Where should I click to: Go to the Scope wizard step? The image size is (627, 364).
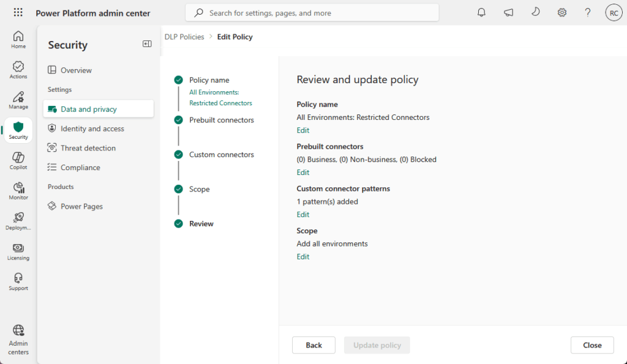[199, 189]
